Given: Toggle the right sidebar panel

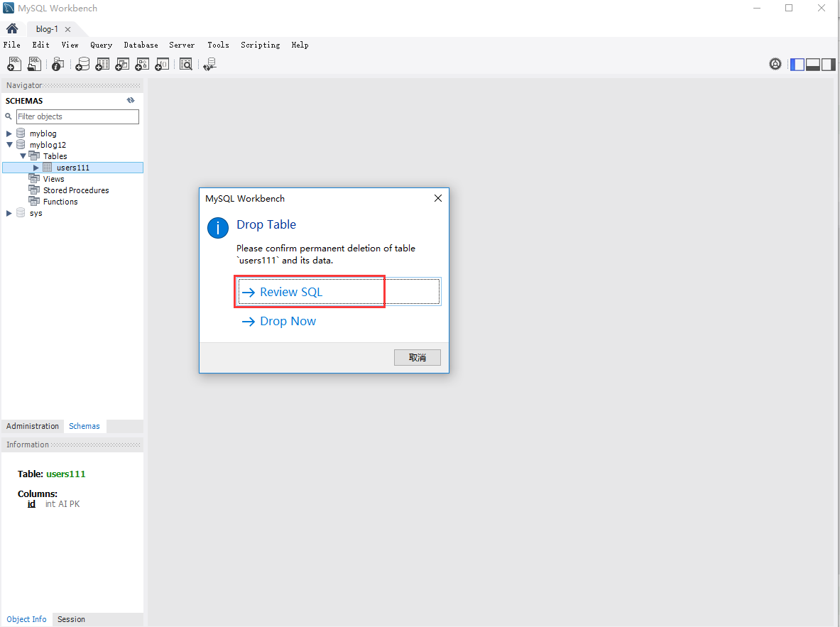Looking at the screenshot, I should [x=828, y=65].
